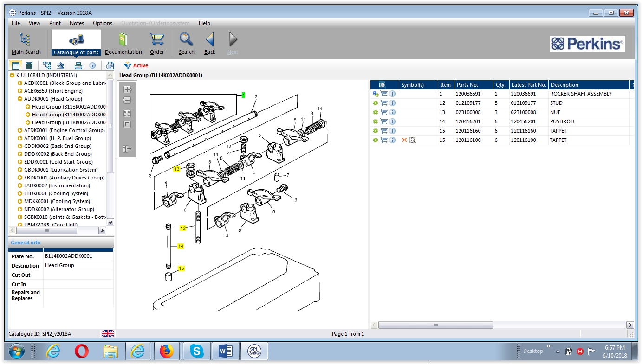This screenshot has height=364, width=642.
Task: Expand LADK0002 Instrumentation node
Action: coord(20,185)
